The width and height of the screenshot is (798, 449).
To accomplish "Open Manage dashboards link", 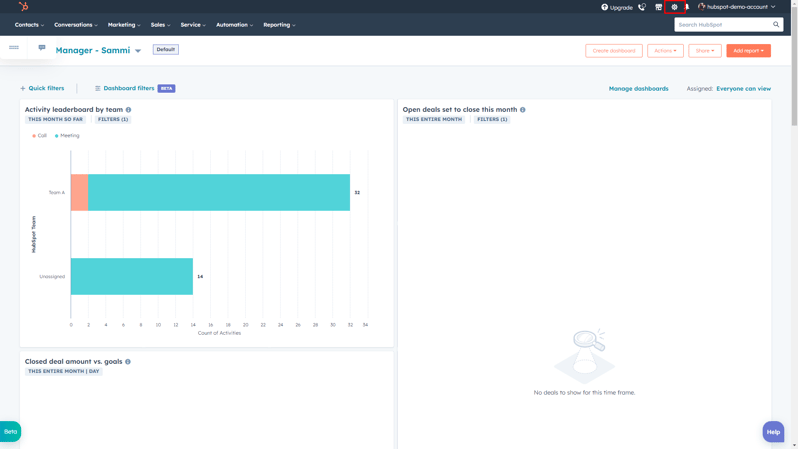I will pyautogui.click(x=638, y=89).
